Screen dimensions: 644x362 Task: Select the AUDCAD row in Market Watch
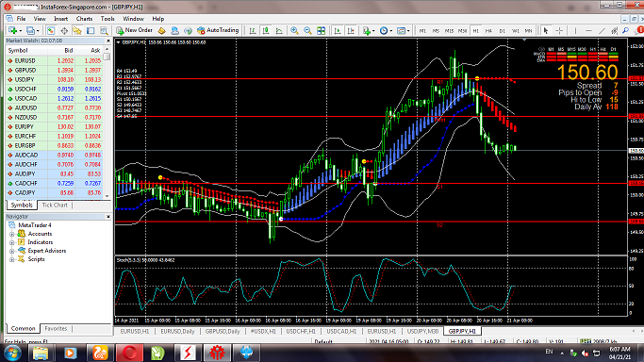coord(54,156)
